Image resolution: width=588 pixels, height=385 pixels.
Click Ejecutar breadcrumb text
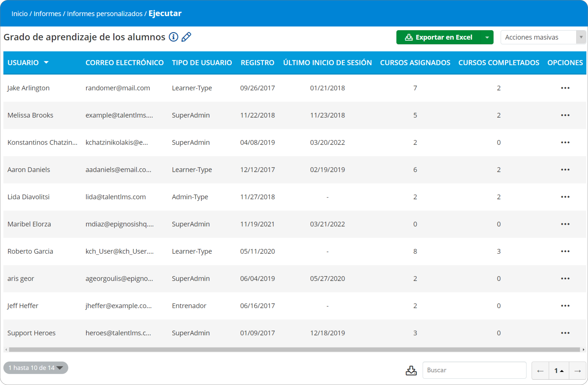coord(165,13)
